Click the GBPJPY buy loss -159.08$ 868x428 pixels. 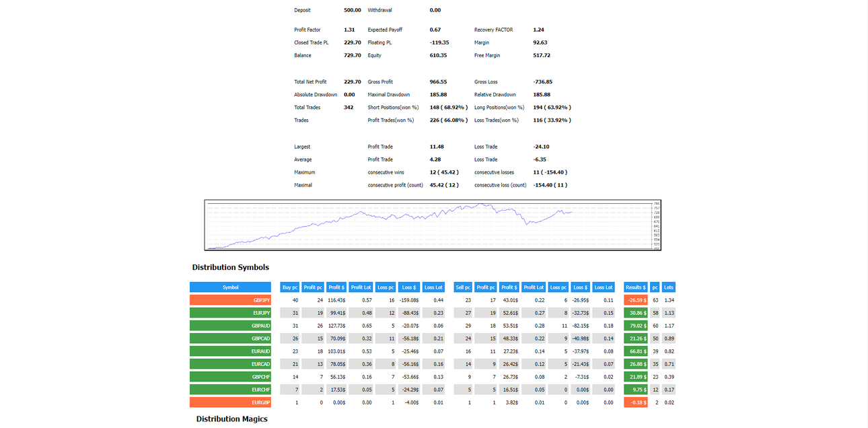pyautogui.click(x=408, y=300)
